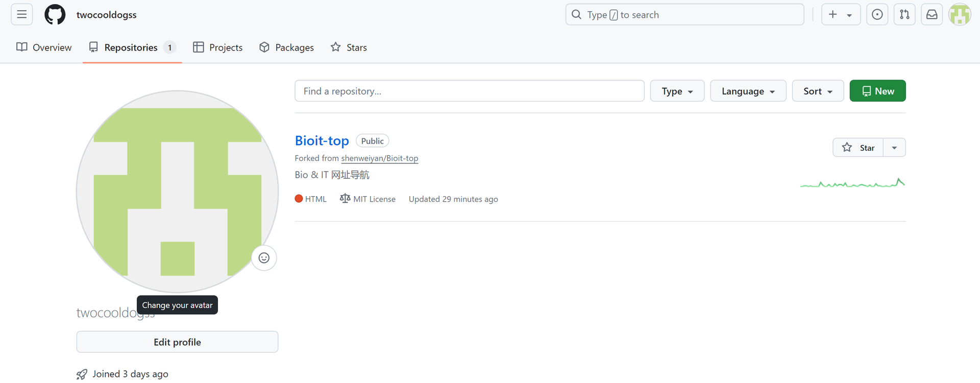Click the Edit profile button

[x=177, y=342]
